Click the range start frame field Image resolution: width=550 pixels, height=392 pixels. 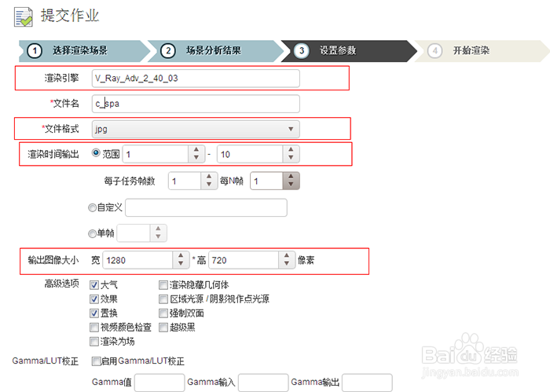(156, 154)
